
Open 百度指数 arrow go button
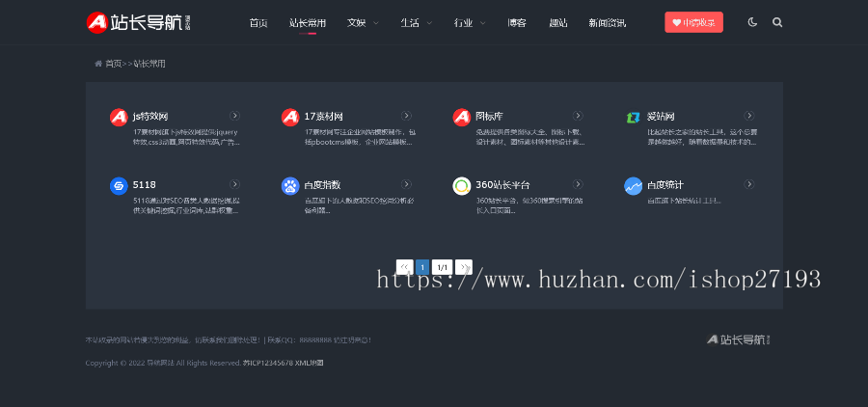[x=406, y=184]
